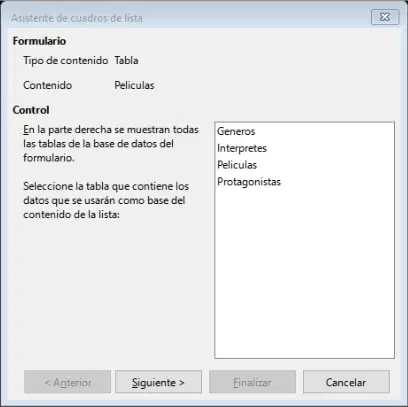Click the Tipo de contenido label
The image size is (408, 407).
pyautogui.click(x=66, y=61)
